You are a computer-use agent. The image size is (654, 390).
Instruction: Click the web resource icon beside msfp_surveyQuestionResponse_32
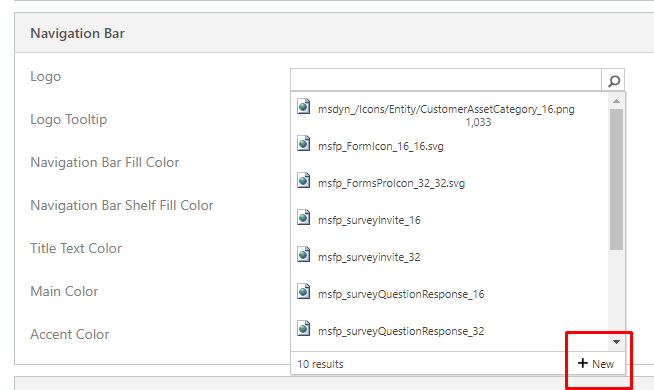point(304,328)
